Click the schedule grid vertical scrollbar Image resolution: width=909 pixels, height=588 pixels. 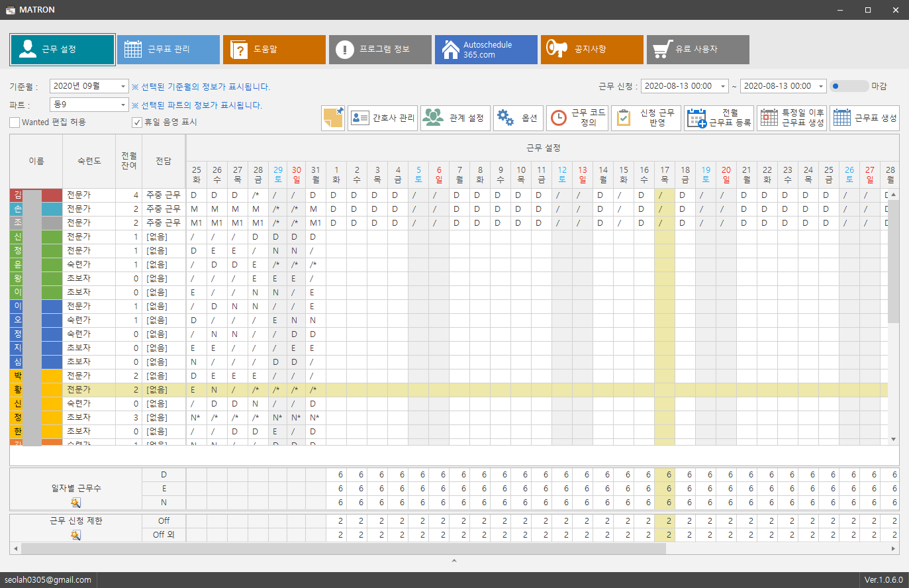pyautogui.click(x=893, y=262)
